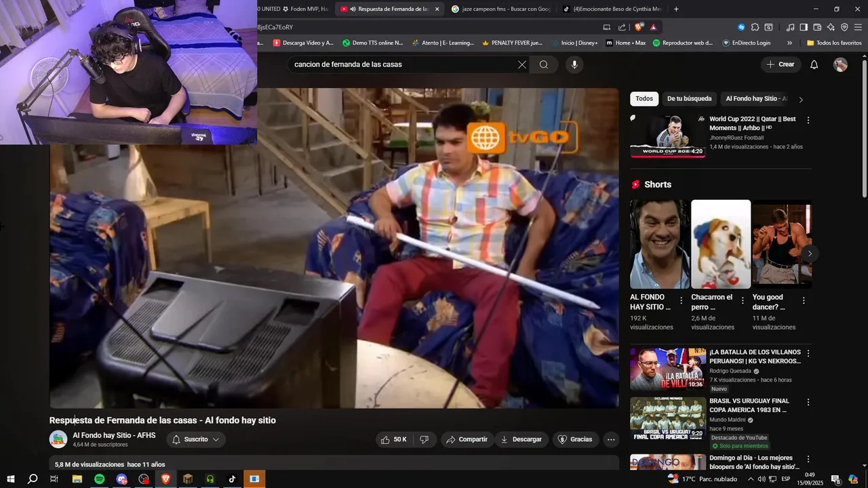Expand the Suscrito notification dropdown
868x488 pixels.
tap(196, 439)
